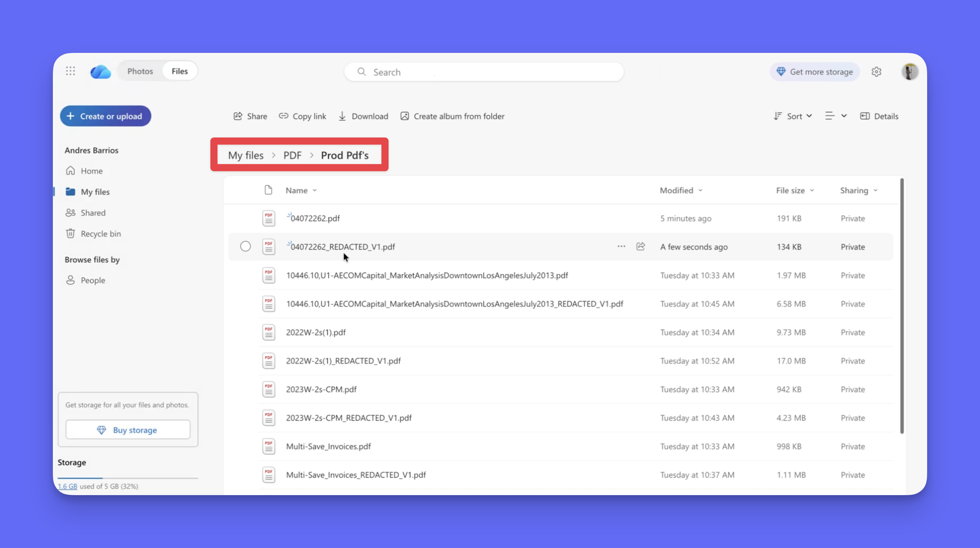Expand the Modified column header menu
The width and height of the screenshot is (980, 548).
click(x=681, y=190)
